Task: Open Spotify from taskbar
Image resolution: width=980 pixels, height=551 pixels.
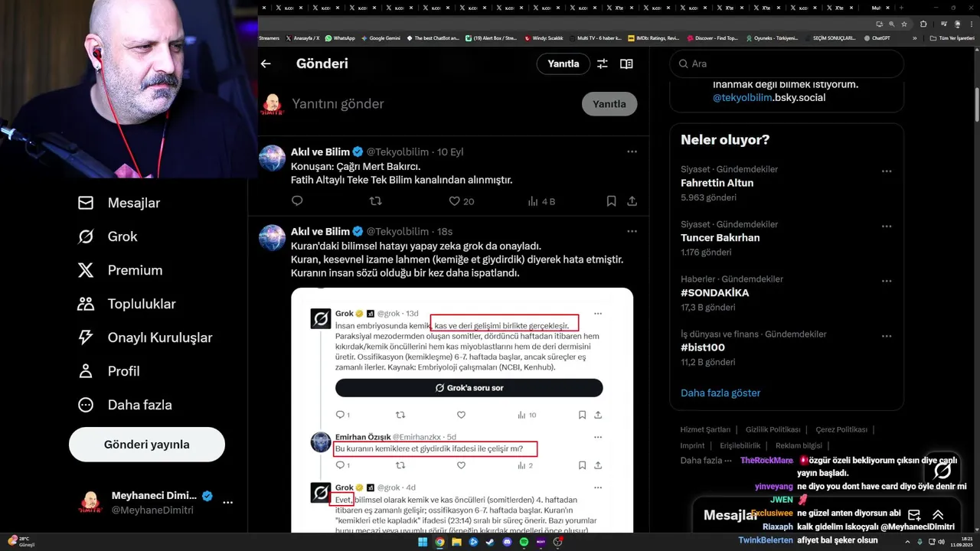Action: click(x=524, y=542)
